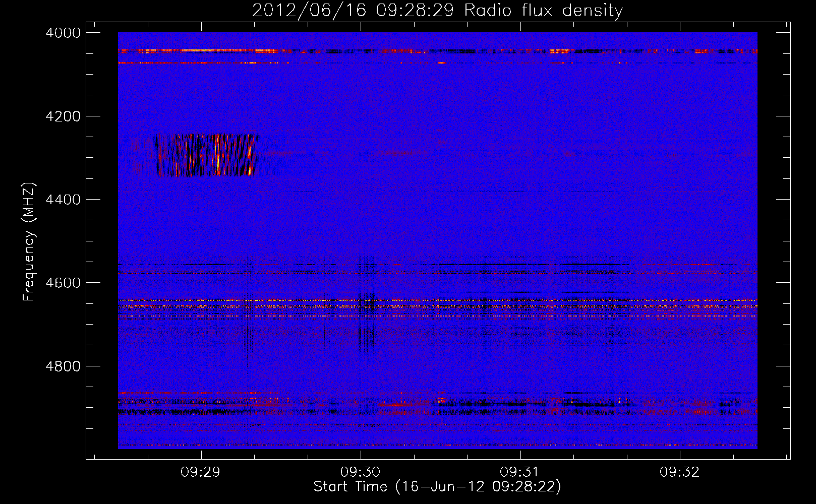
Task: Click the 4000 frequency axis label
Action: [63, 33]
